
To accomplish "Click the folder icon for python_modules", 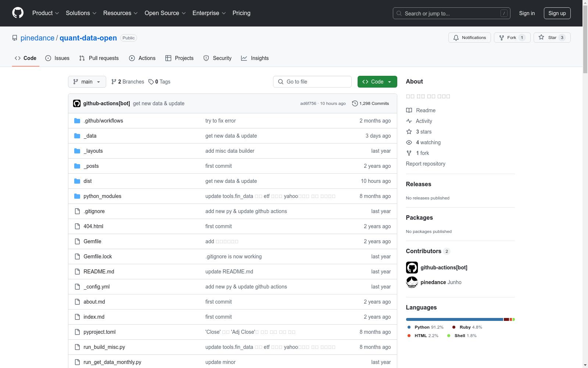I will [x=77, y=196].
